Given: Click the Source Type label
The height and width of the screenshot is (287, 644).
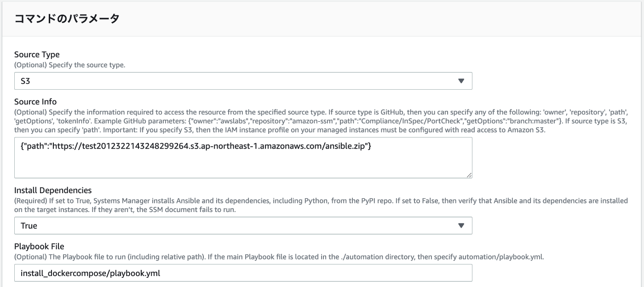Looking at the screenshot, I should pos(37,55).
